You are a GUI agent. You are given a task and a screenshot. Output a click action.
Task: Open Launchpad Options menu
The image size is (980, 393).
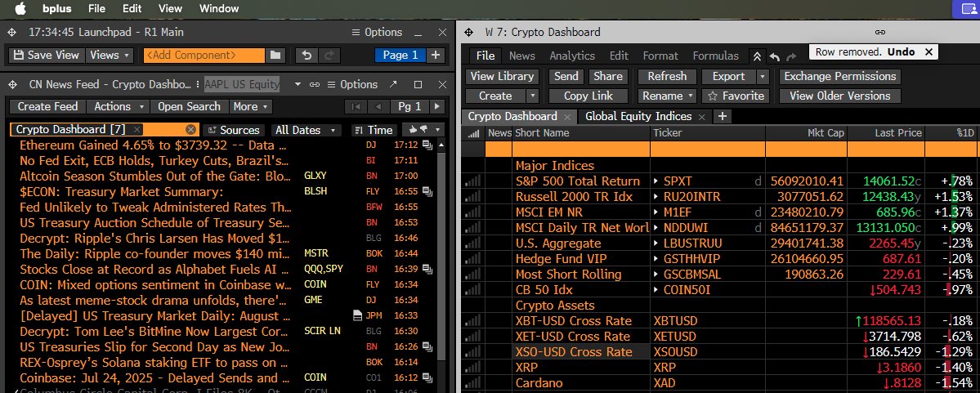click(377, 32)
